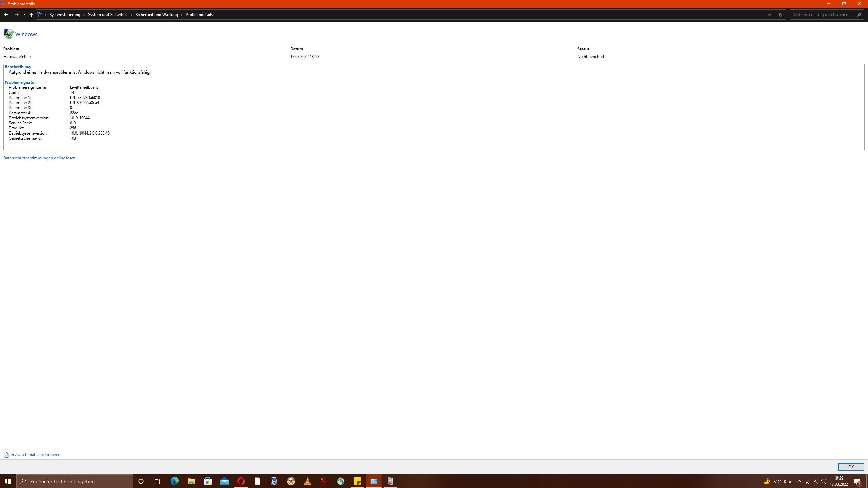Viewport: 868px width, 488px height.
Task: Open Microsoft Store from taskbar
Action: tap(208, 481)
